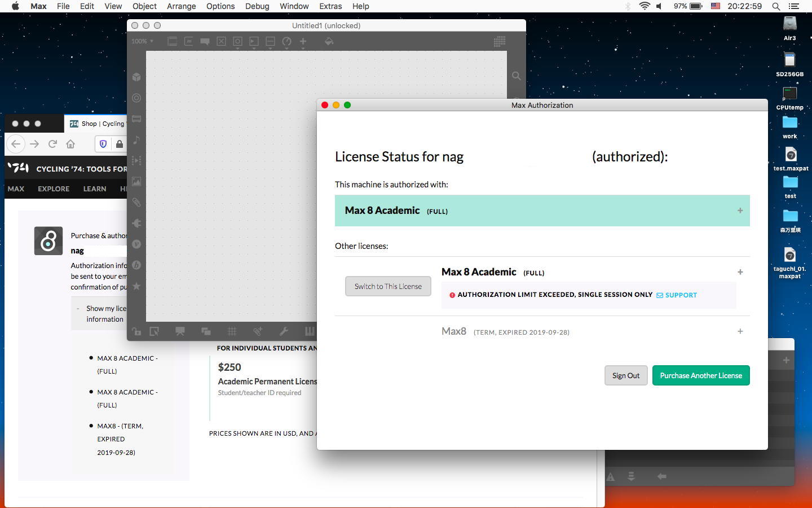812x508 pixels.
Task: Click the Sign Out button
Action: pyautogui.click(x=626, y=375)
